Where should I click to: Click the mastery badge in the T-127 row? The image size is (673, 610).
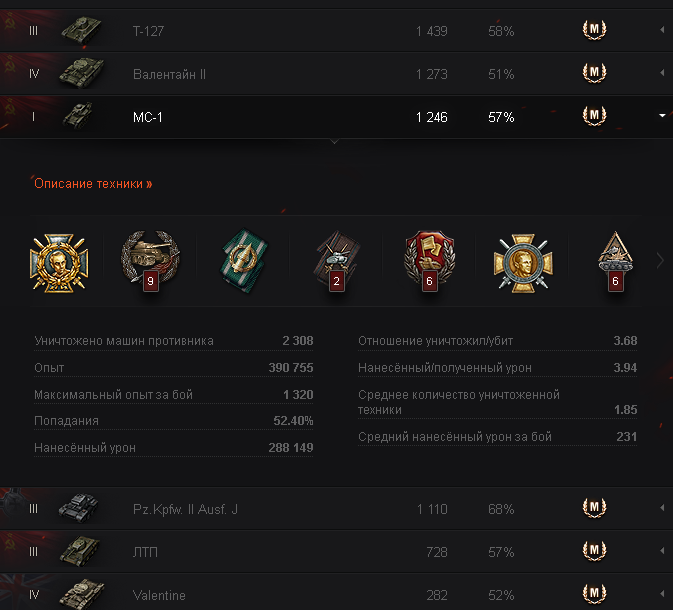(594, 30)
